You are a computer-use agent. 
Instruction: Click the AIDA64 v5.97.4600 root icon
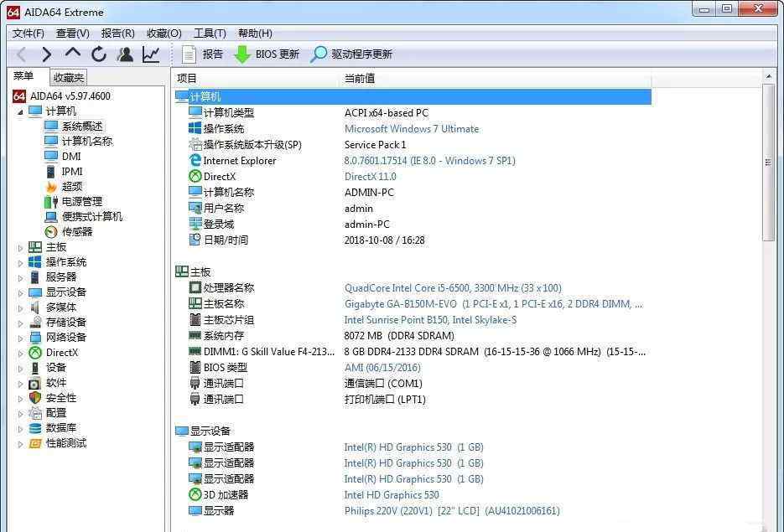pyautogui.click(x=19, y=96)
